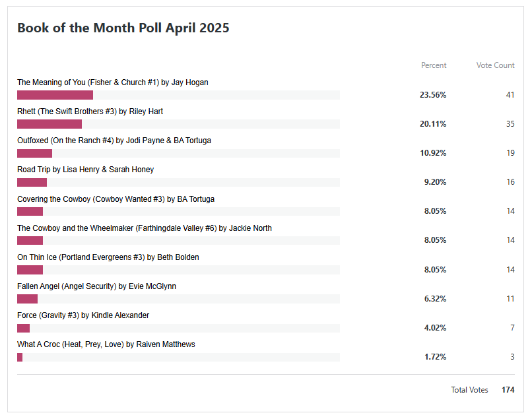Click the 1.72% value for What A Croc
Screen dimensions: 532x417
[x=435, y=357]
